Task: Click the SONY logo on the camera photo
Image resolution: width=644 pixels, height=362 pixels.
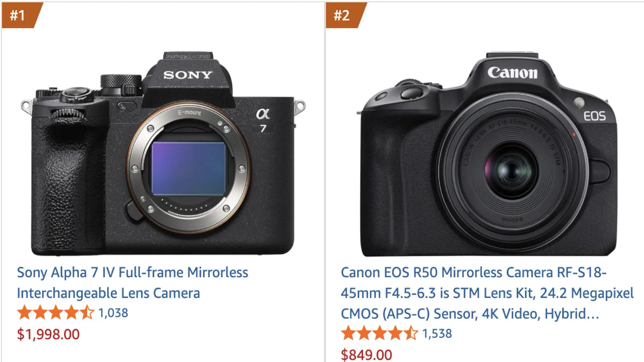Action: tap(188, 75)
